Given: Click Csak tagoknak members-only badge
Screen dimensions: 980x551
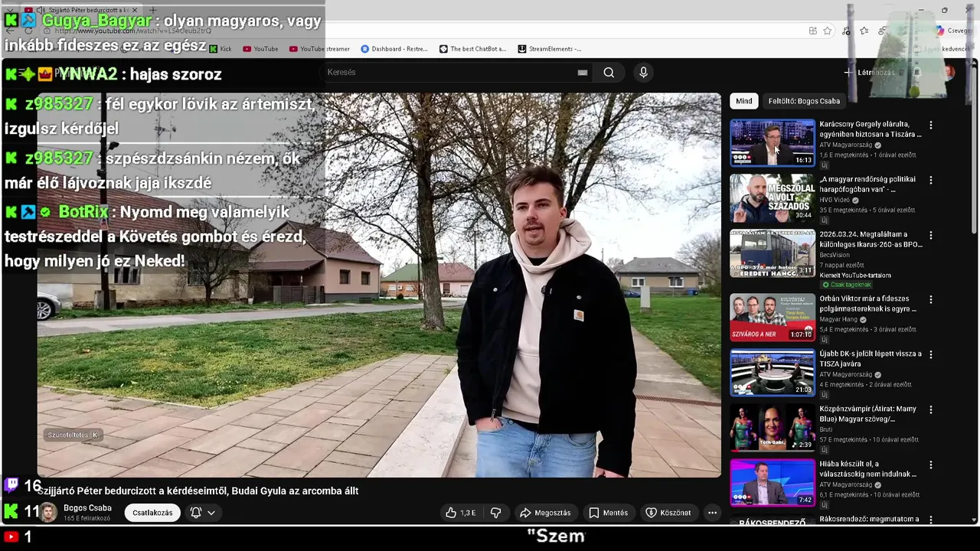Looking at the screenshot, I should click(846, 285).
